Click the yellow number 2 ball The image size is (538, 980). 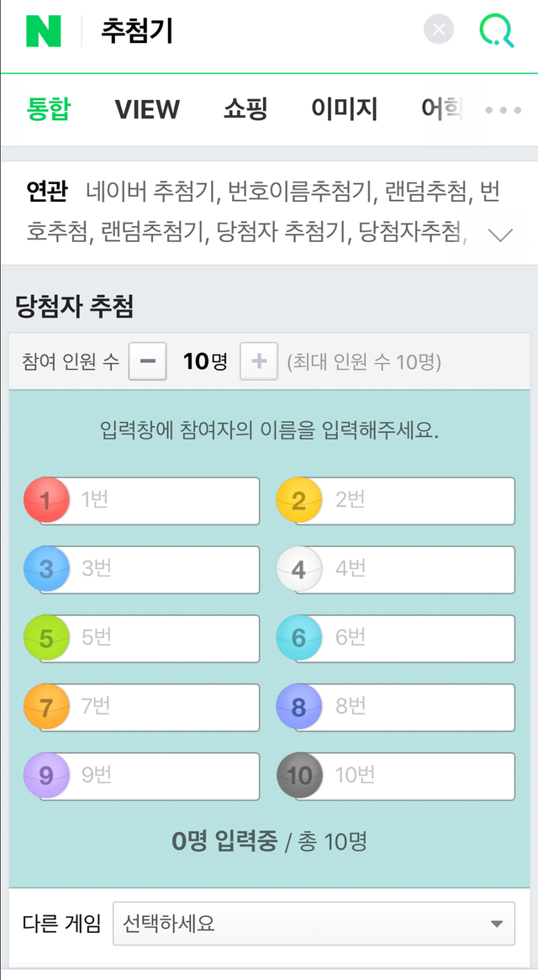(x=299, y=501)
